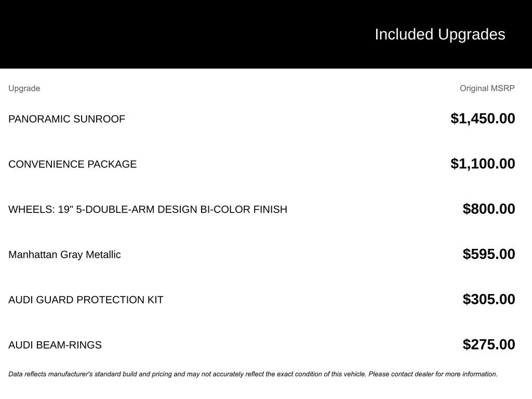Select the AUDI GUARD PROTECTION KIT entry
This screenshot has width=532, height=399.
click(x=86, y=300)
